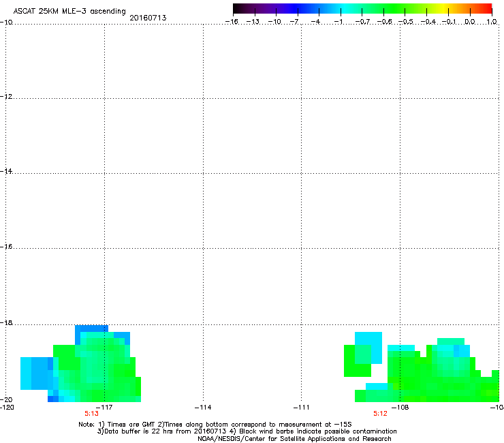Click the latitude label -12
This screenshot has width=504, height=443.
[x=6, y=97]
